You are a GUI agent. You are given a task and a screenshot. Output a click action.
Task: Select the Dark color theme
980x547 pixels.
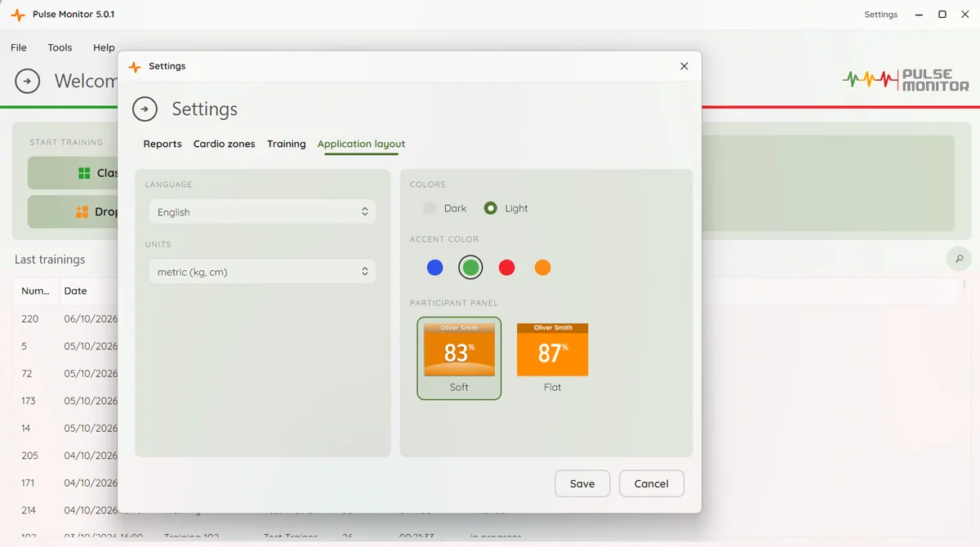click(445, 208)
